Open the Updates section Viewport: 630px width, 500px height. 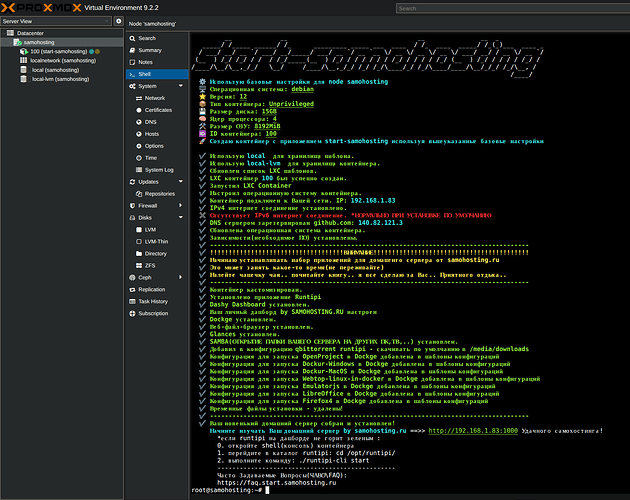pos(148,182)
